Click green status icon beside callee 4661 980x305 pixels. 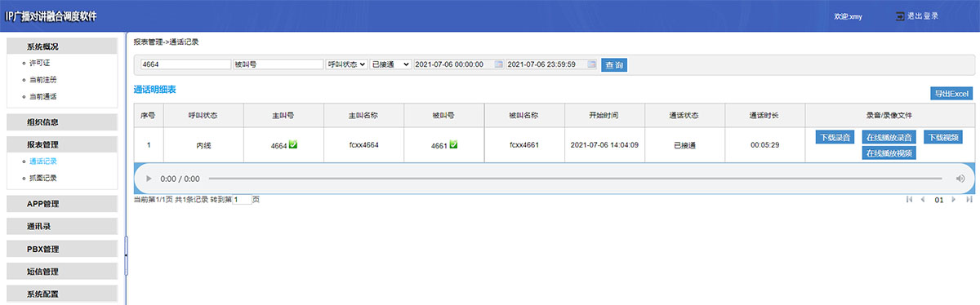(x=453, y=144)
